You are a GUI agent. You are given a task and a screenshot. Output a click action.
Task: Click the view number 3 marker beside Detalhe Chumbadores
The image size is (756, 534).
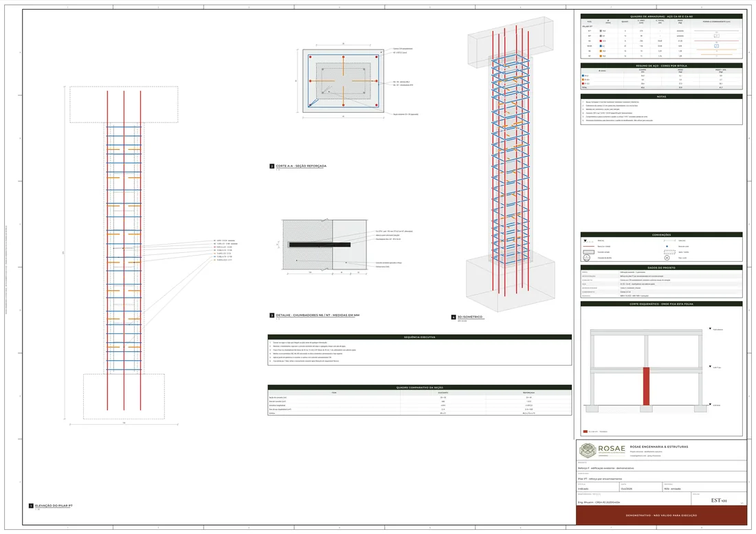[x=272, y=315]
